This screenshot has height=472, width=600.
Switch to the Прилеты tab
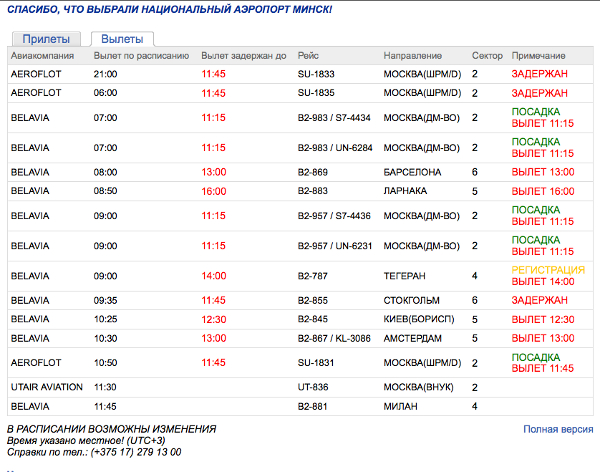click(x=48, y=38)
